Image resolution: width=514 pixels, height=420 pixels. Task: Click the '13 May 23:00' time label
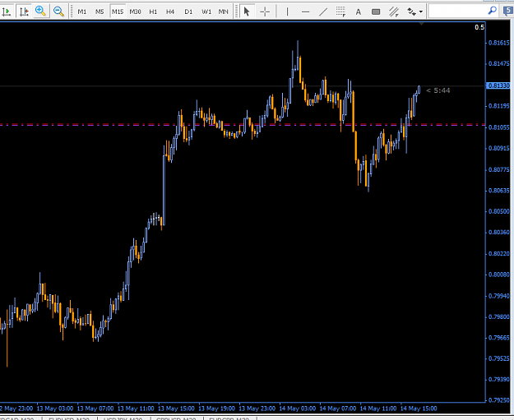point(257,408)
